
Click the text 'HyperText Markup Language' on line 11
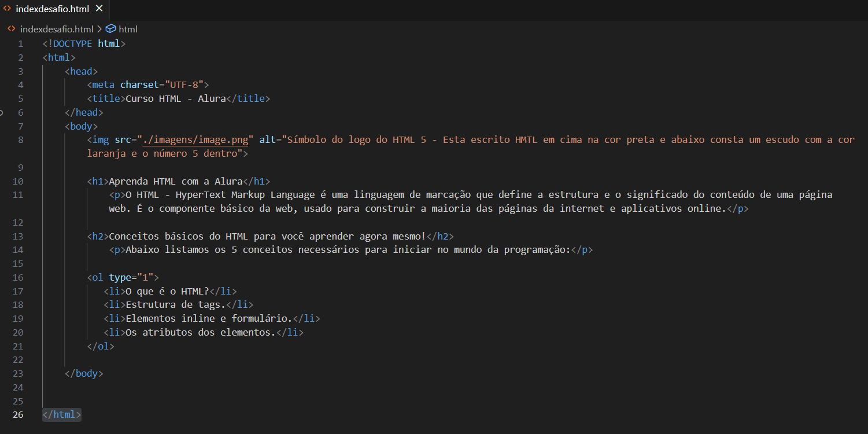[x=245, y=195]
